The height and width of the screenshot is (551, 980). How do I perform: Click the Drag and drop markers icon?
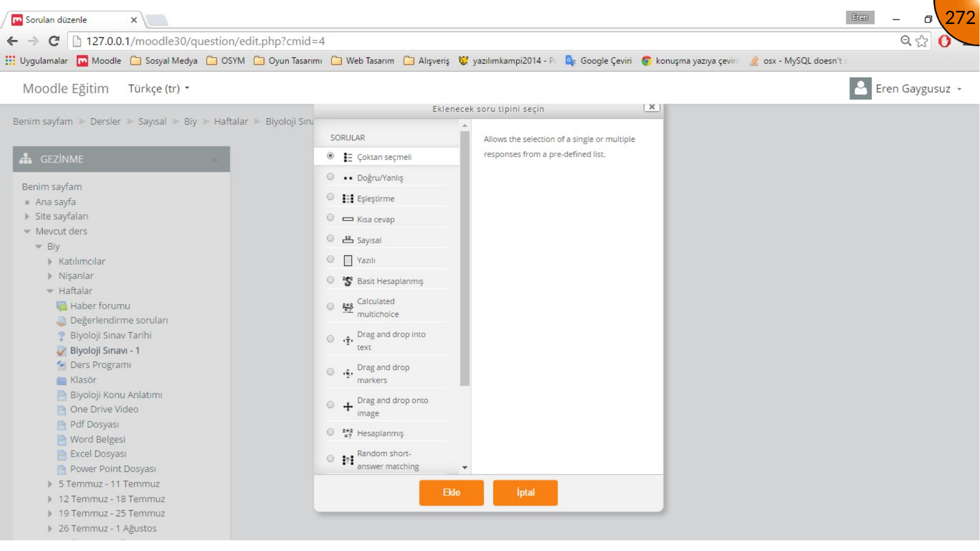pos(348,373)
